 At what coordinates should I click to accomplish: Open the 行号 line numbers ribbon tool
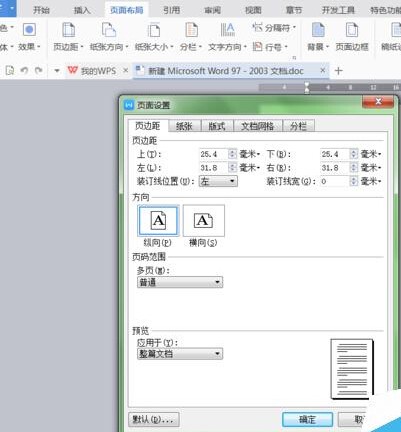(x=270, y=47)
